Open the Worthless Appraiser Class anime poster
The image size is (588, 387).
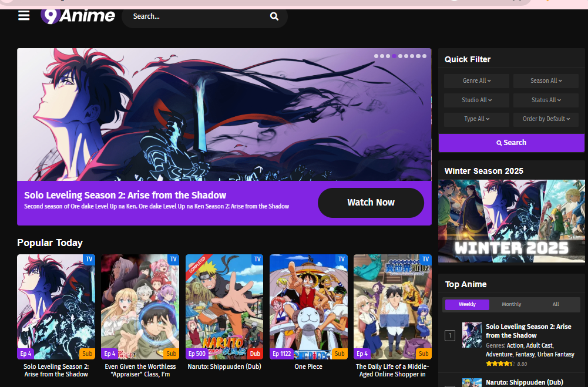[x=140, y=307]
